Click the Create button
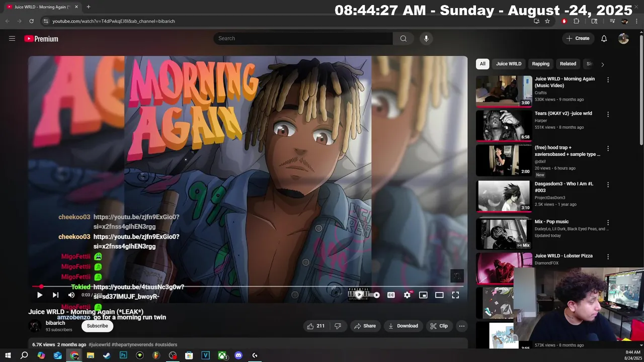This screenshot has height=362, width=644. click(x=578, y=39)
